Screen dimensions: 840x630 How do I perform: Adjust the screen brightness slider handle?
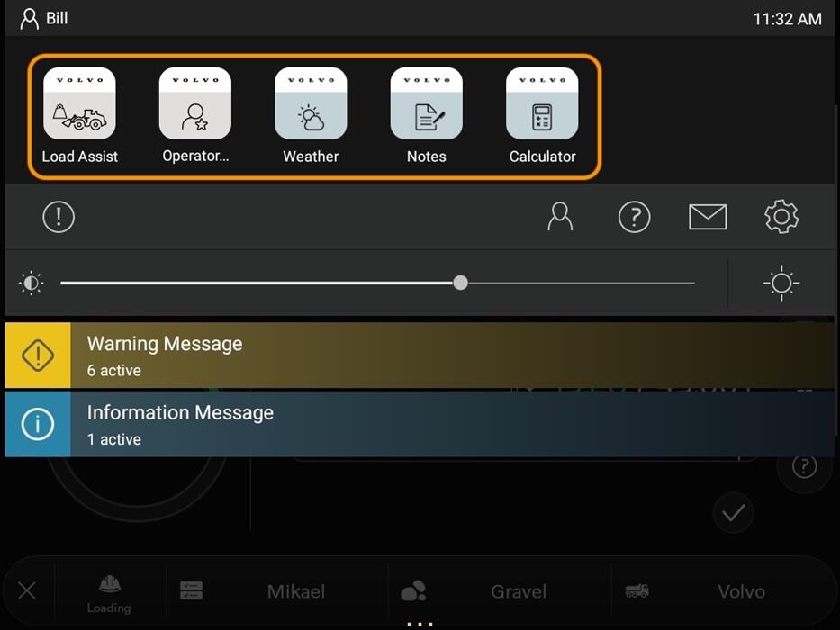[x=460, y=283]
